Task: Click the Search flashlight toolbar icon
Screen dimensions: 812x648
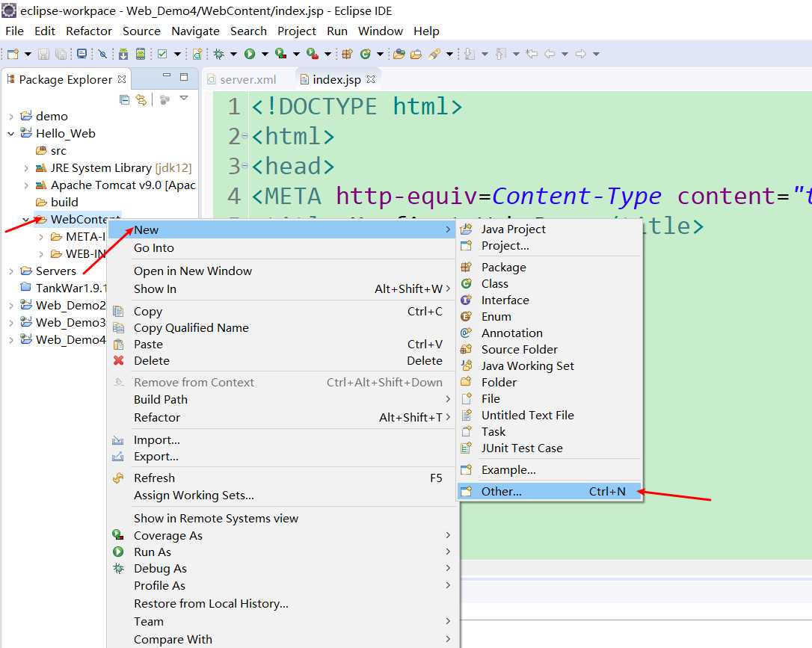Action: pos(434,54)
